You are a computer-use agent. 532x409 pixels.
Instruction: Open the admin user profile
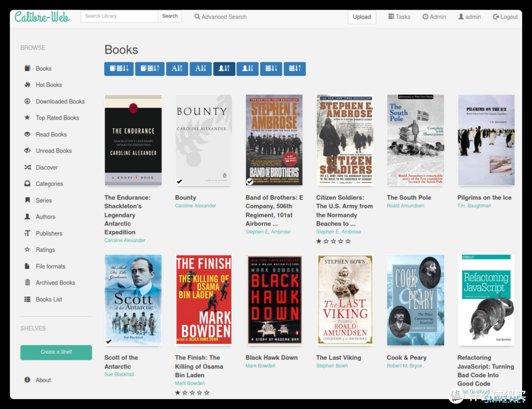click(x=469, y=17)
